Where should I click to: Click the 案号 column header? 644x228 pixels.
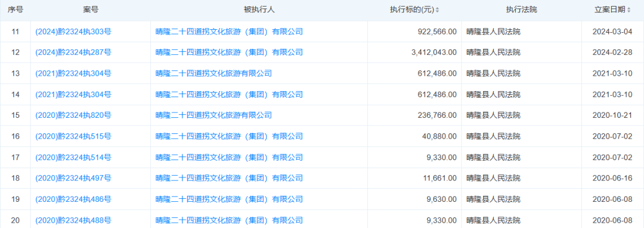[x=91, y=10]
